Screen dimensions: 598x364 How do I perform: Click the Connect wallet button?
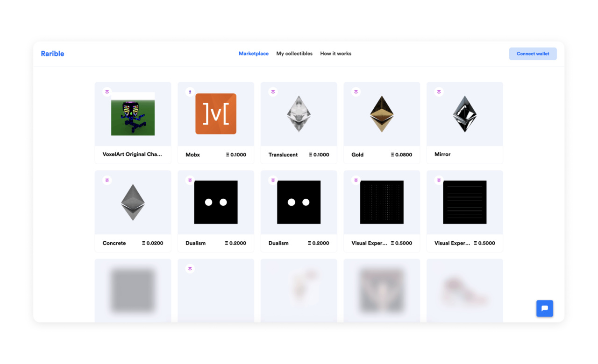click(x=533, y=54)
